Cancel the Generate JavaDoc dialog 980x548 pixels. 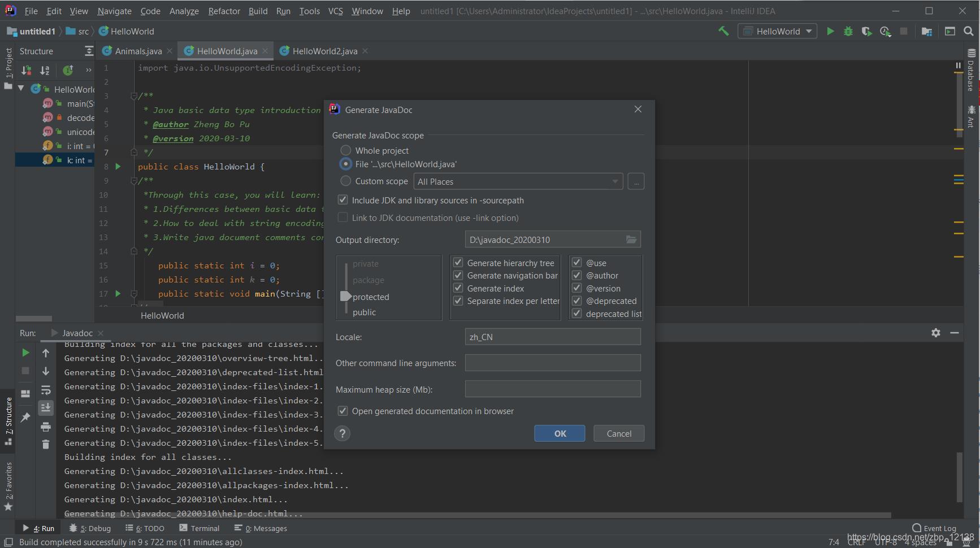[x=619, y=433]
